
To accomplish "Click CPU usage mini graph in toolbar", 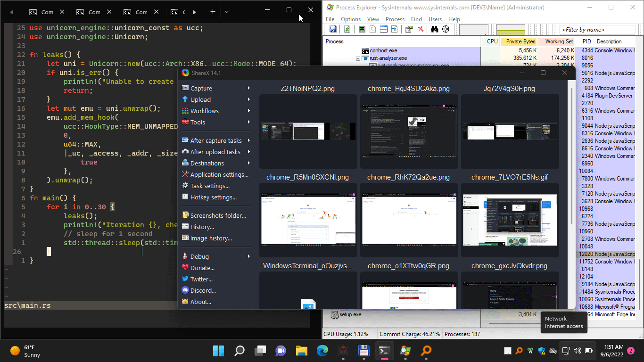I will [474, 29].
